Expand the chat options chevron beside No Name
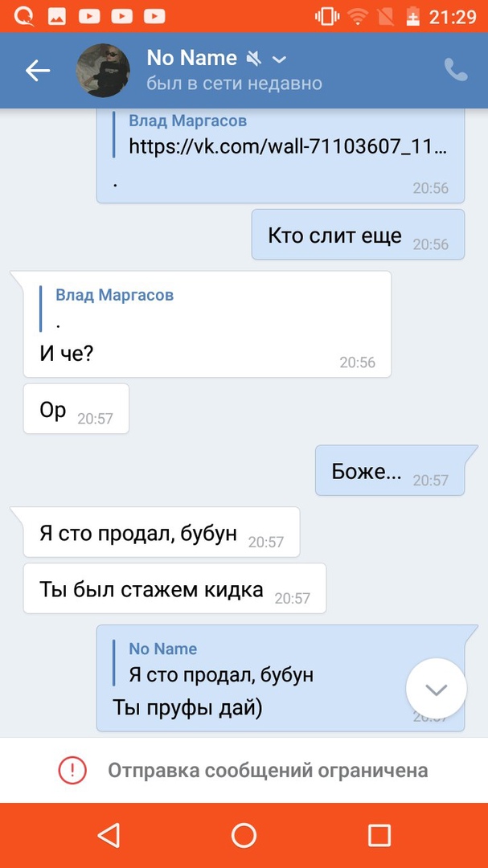Image resolution: width=488 pixels, height=868 pixels. pos(280,59)
